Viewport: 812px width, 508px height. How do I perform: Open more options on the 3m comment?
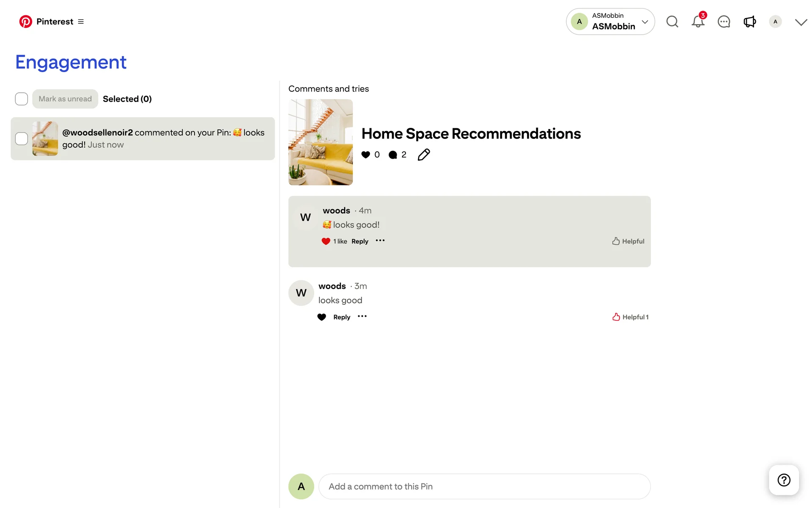(x=362, y=316)
